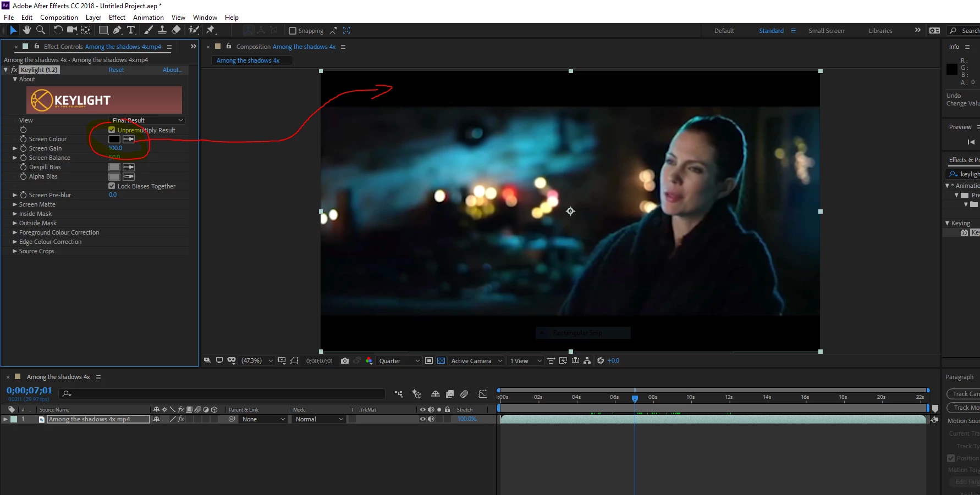Viewport: 980px width, 495px height.
Task: Open the Graph Editor in timeline
Action: [x=483, y=394]
